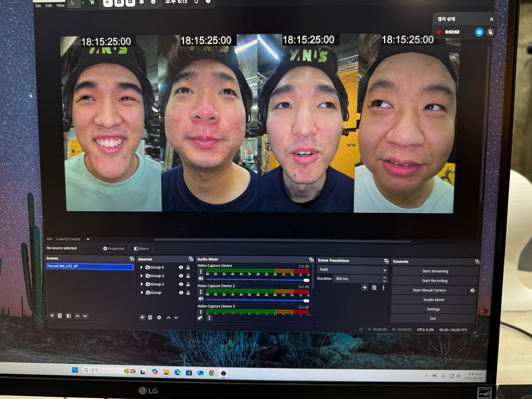Expand the Group 4 source folder
532x399 pixels.
pyautogui.click(x=142, y=267)
